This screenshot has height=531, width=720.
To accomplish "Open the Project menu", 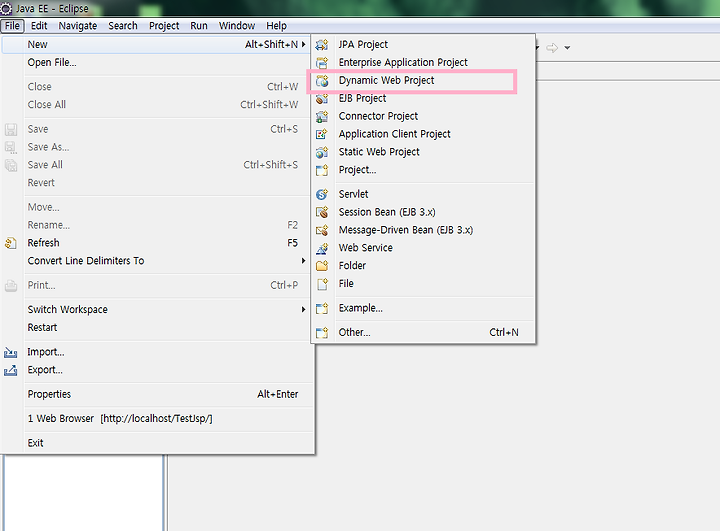I will pos(164,26).
